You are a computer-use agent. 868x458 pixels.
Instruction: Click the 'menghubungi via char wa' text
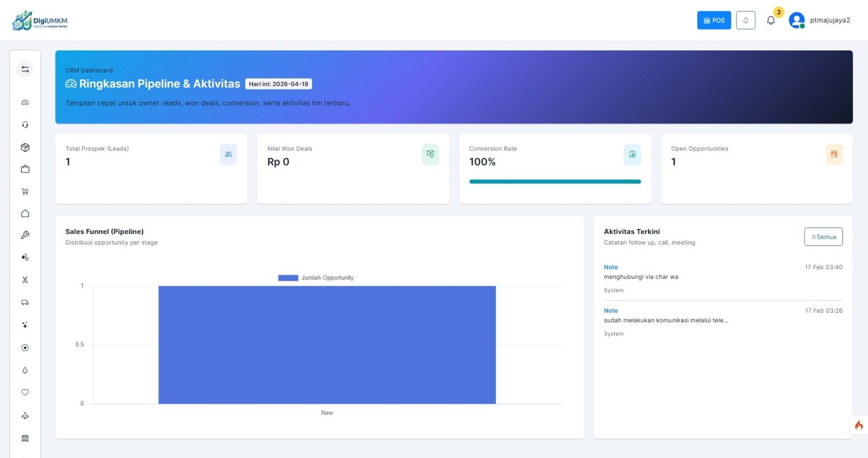click(641, 277)
